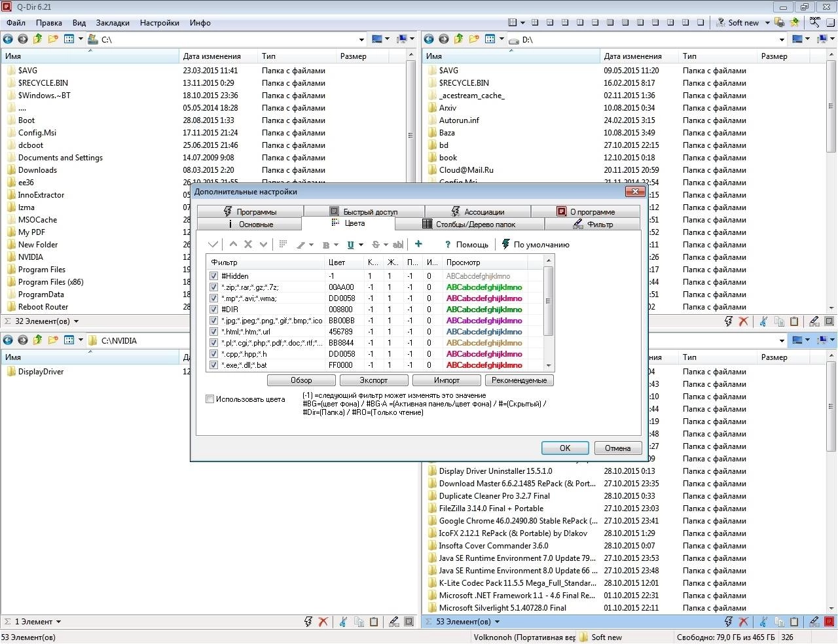Open the '53 Элемент(ов)' status dropdown
The width and height of the screenshot is (838, 644).
pyautogui.click(x=497, y=622)
